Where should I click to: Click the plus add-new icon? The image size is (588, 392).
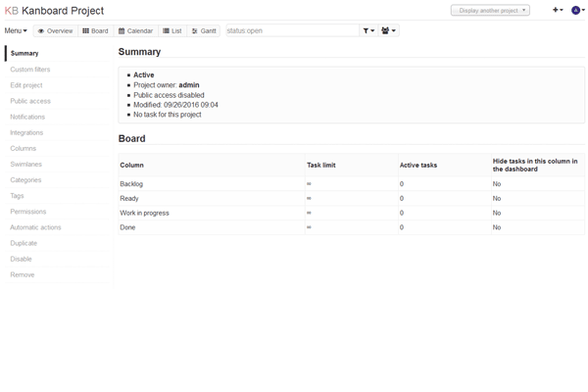tap(557, 10)
